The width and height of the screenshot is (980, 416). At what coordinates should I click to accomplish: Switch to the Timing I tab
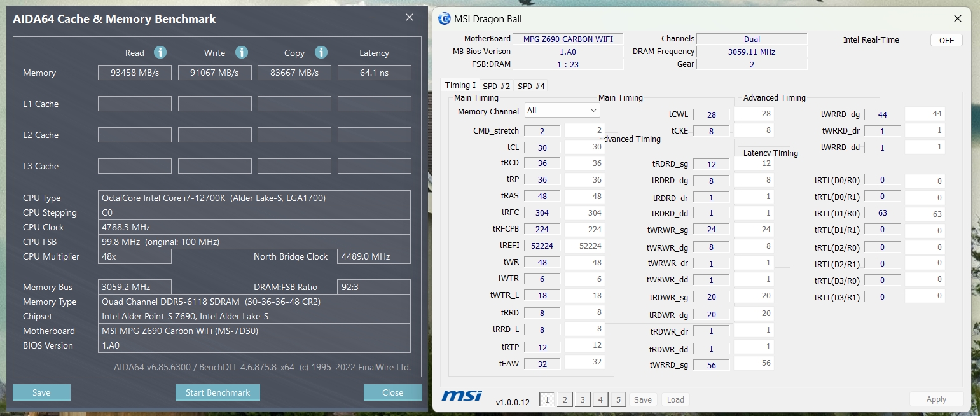point(460,85)
